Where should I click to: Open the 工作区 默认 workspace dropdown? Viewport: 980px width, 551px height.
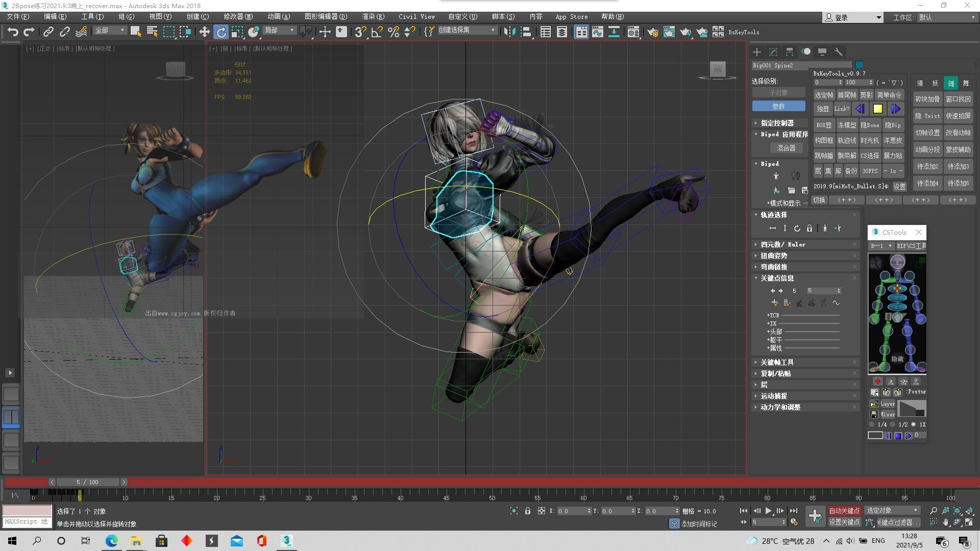pyautogui.click(x=947, y=17)
